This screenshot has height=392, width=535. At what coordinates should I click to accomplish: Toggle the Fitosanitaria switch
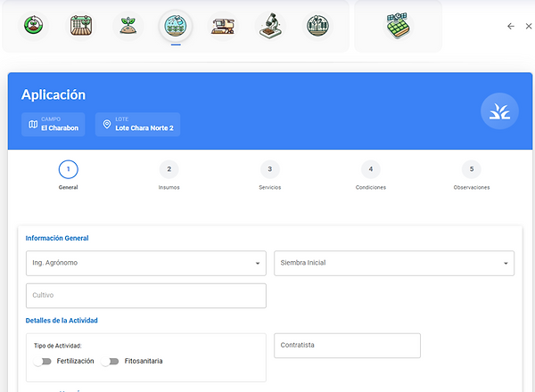110,362
